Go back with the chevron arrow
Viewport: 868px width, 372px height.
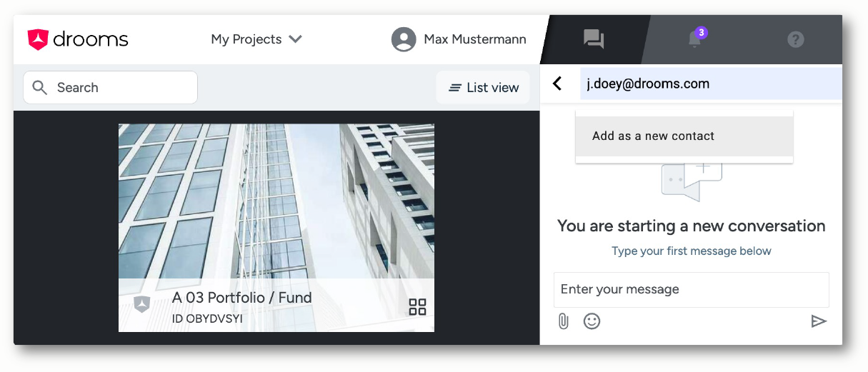coord(558,84)
